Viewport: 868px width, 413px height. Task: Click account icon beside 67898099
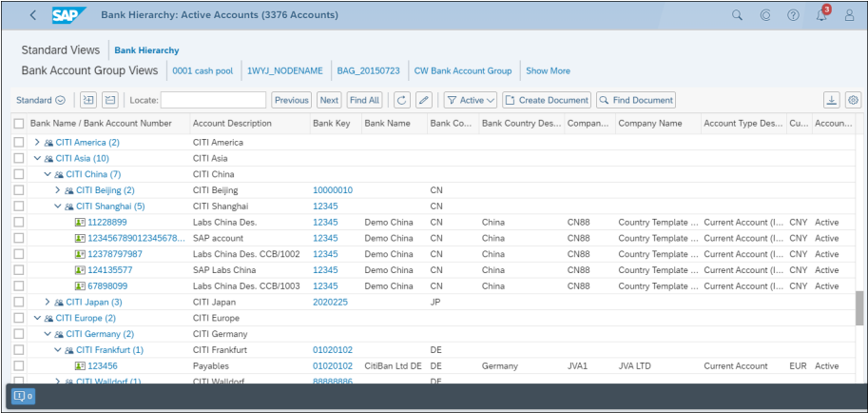coord(80,286)
